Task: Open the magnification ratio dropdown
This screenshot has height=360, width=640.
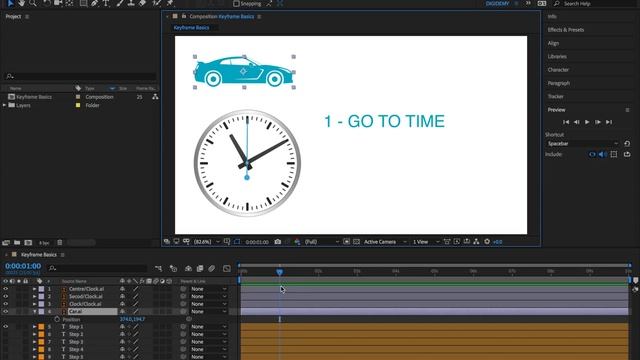Action: [x=207, y=242]
